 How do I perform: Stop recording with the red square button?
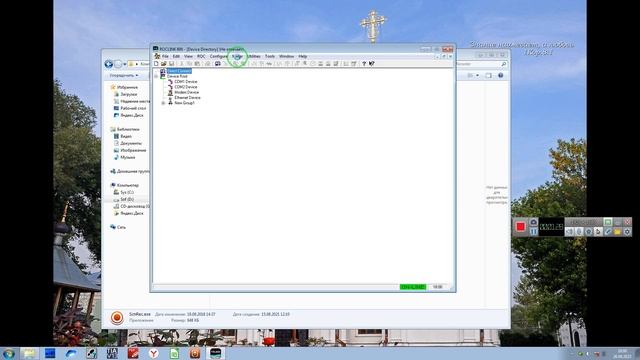pyautogui.click(x=520, y=227)
